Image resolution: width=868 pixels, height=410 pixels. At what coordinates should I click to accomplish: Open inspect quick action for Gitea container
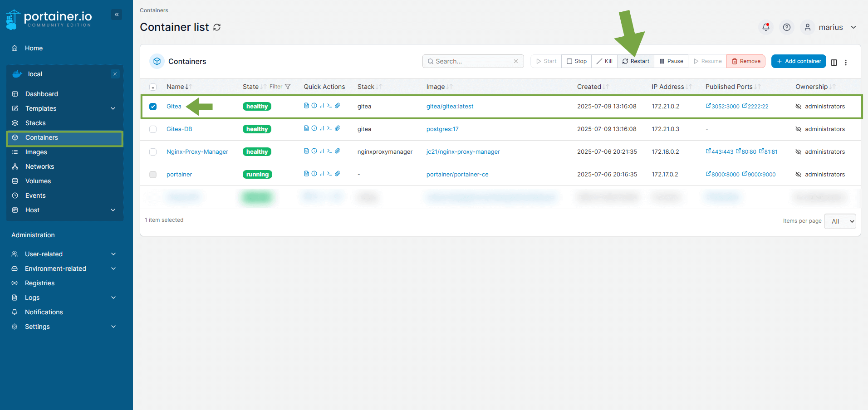click(x=314, y=106)
